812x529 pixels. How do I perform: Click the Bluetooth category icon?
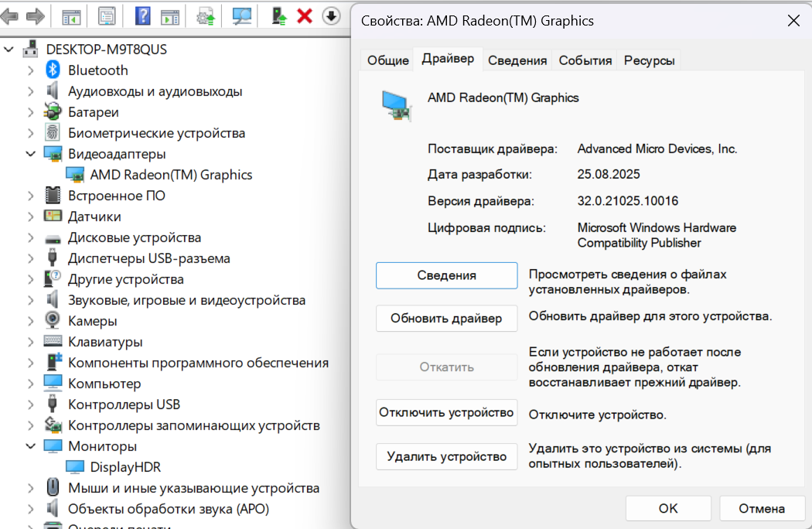[53, 70]
